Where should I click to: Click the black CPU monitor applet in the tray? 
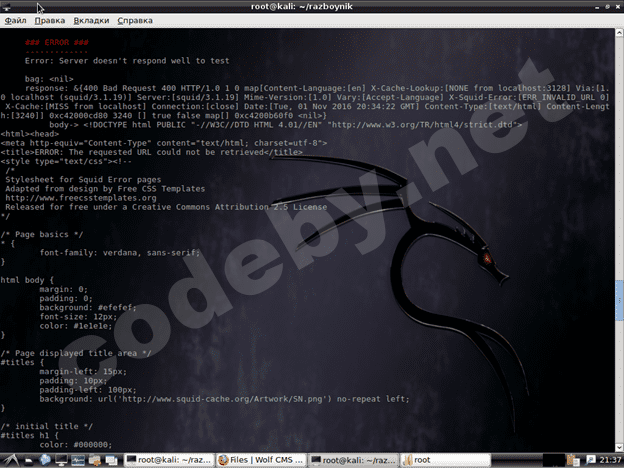click(554, 460)
